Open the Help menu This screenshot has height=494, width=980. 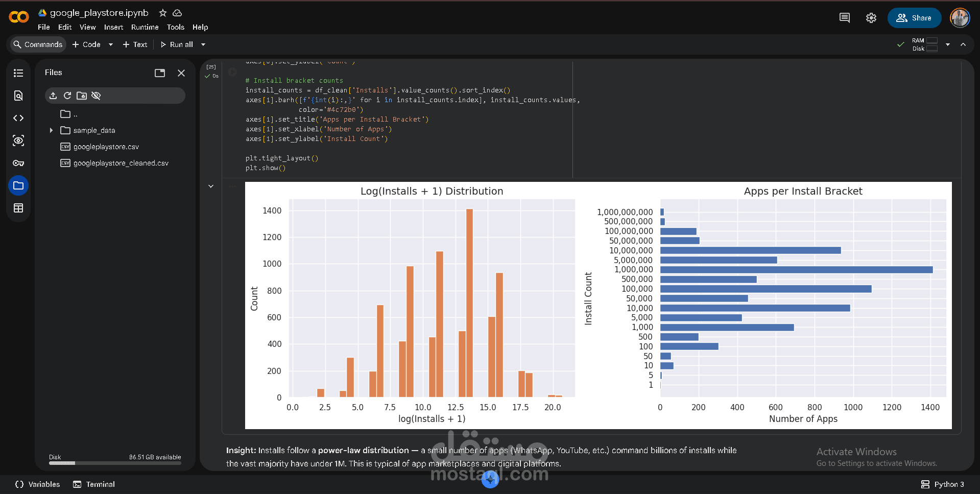point(200,27)
